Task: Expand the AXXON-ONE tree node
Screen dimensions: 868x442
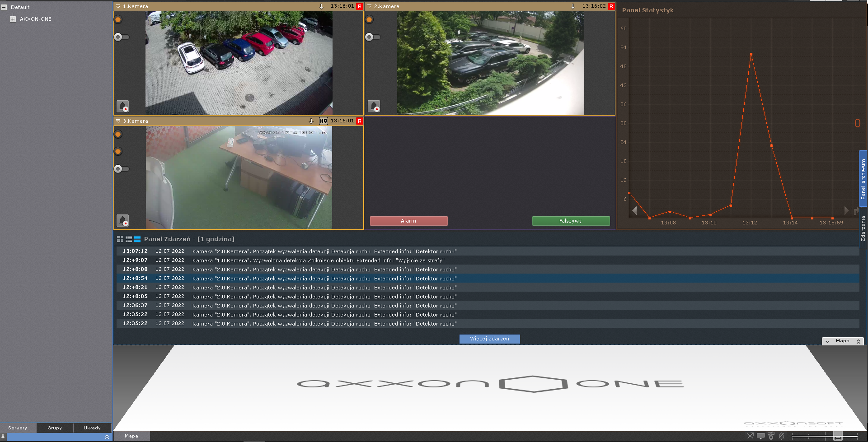Action: [13, 19]
